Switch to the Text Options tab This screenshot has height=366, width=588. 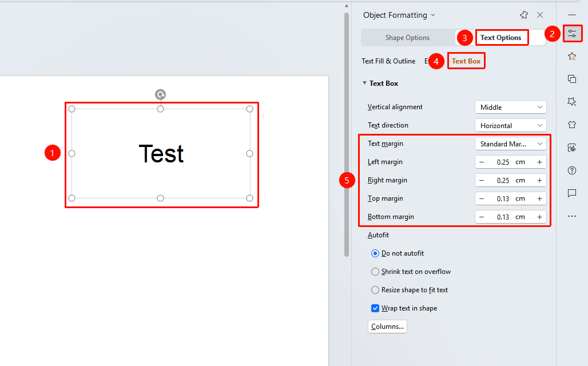[500, 38]
